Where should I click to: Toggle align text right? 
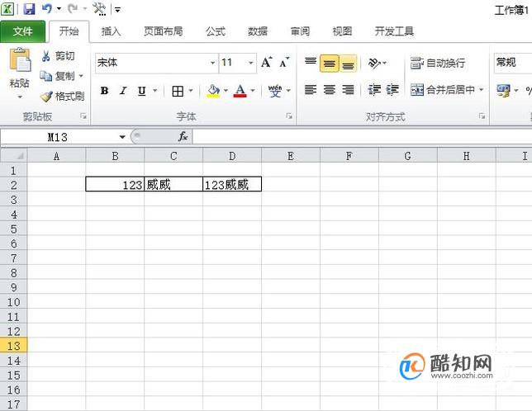(348, 90)
